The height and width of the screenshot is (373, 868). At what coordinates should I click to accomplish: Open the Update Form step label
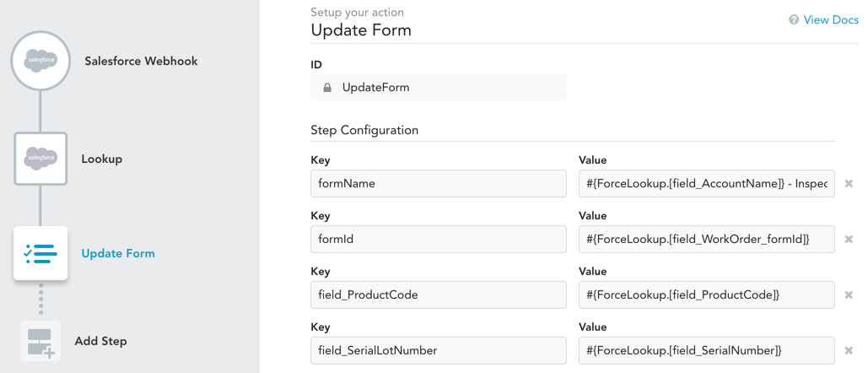118,253
